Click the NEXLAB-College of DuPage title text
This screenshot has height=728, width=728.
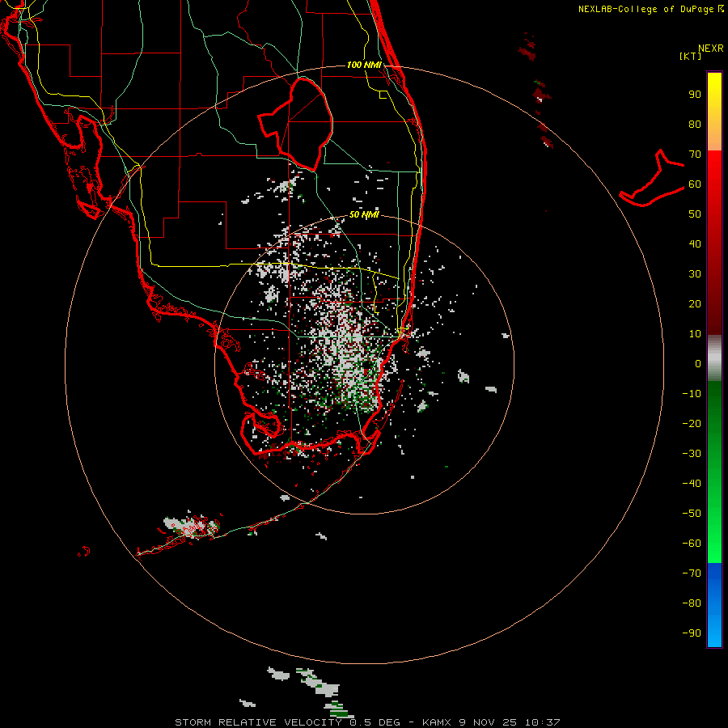click(x=645, y=9)
